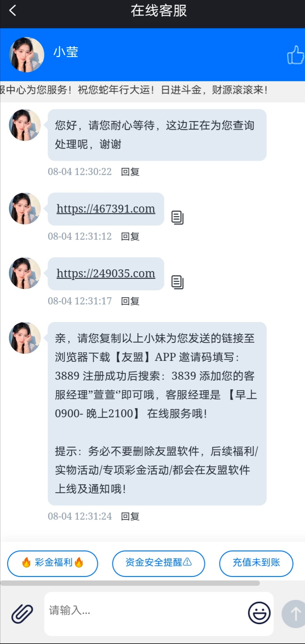
Task: Reply to the 12:31:12 message via 回复
Action: tap(130, 236)
